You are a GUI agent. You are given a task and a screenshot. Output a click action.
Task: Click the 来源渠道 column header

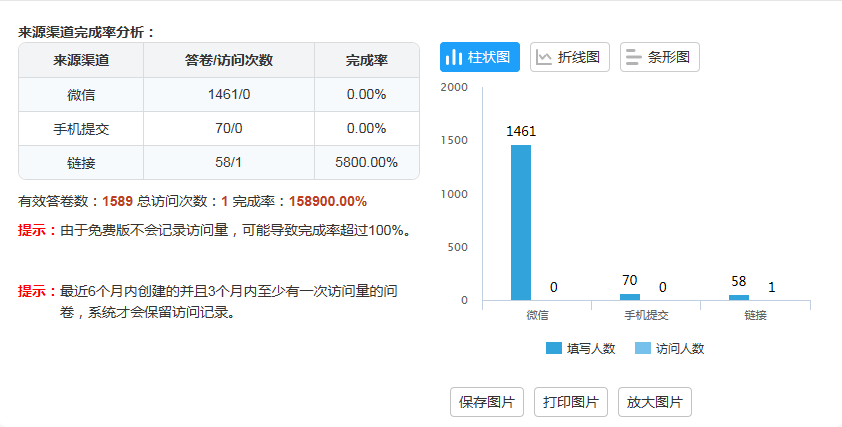[x=81, y=60]
